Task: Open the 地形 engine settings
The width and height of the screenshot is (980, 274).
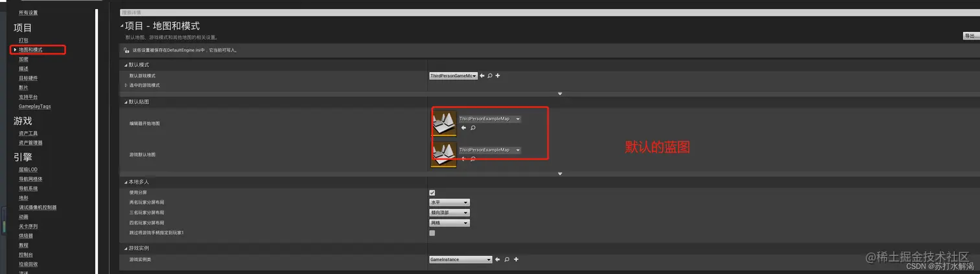Action: [x=24, y=198]
